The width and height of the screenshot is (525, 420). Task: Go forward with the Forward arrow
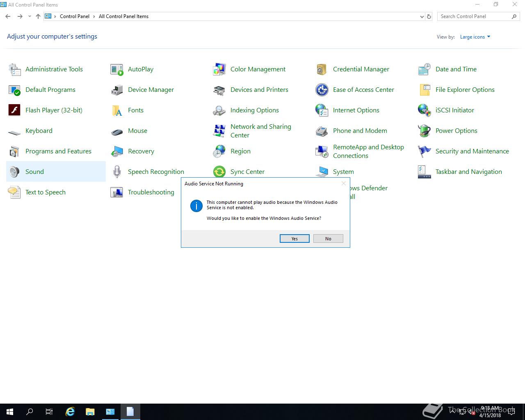point(20,16)
